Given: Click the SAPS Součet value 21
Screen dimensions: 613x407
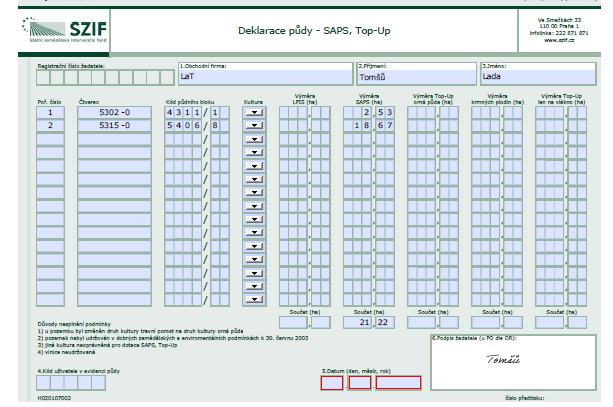Looking at the screenshot, I should pyautogui.click(x=357, y=323).
